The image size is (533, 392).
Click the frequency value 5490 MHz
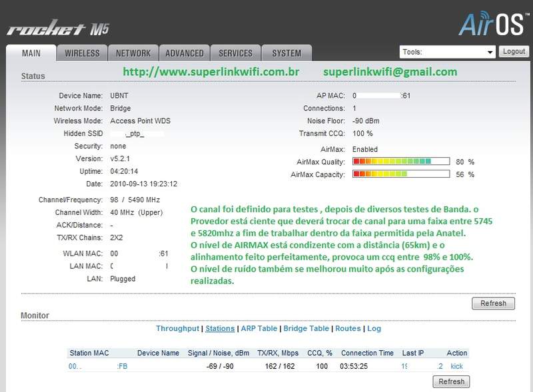144,200
